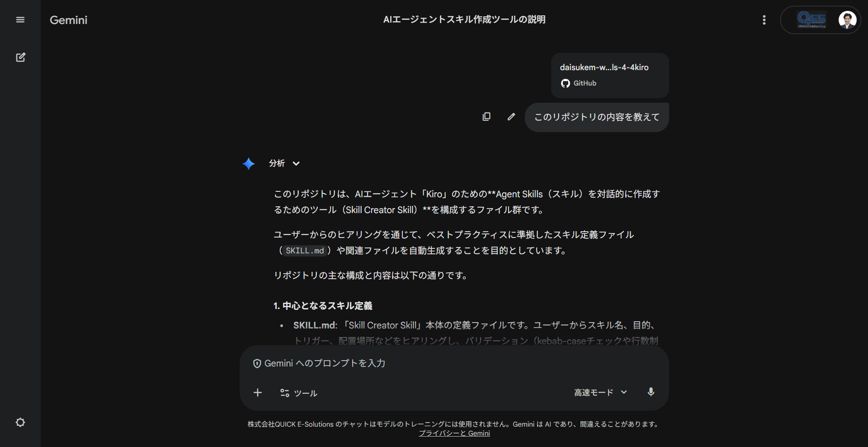Click the Gemini sparkle icon beside 分析
Viewport: 868px width, 447px height.
point(249,164)
